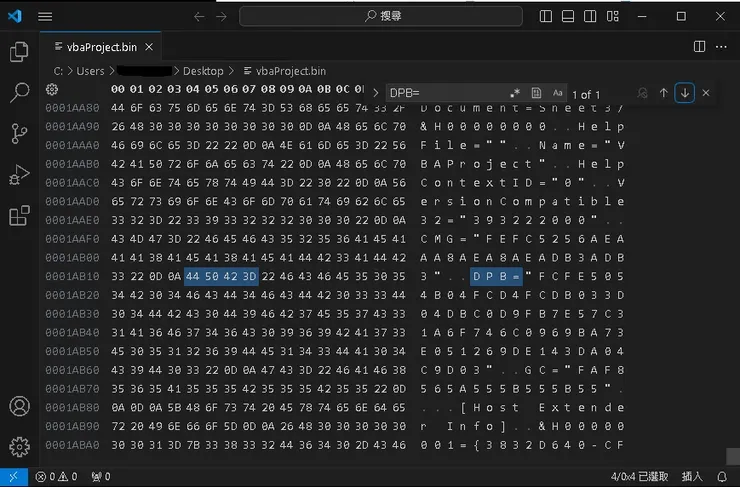Open the Search view in activity bar
The image size is (740, 487).
click(19, 92)
